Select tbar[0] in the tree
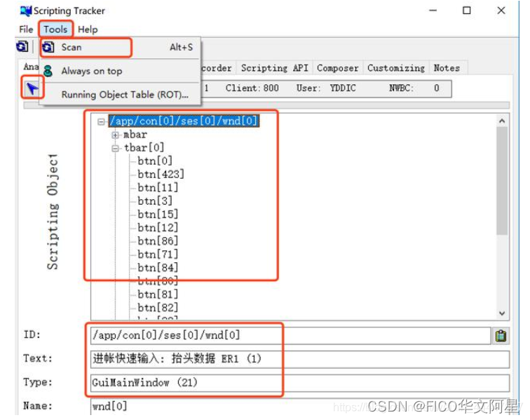The width and height of the screenshot is (530, 420). [144, 148]
